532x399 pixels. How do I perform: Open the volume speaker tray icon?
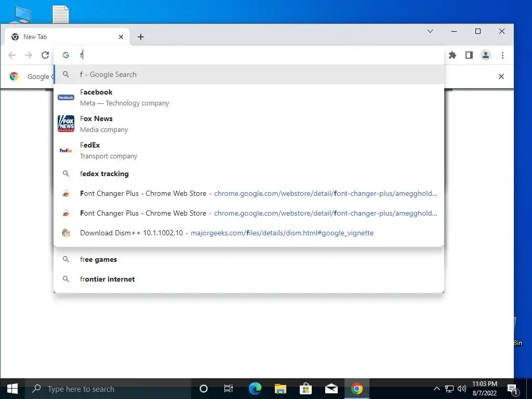[461, 389]
